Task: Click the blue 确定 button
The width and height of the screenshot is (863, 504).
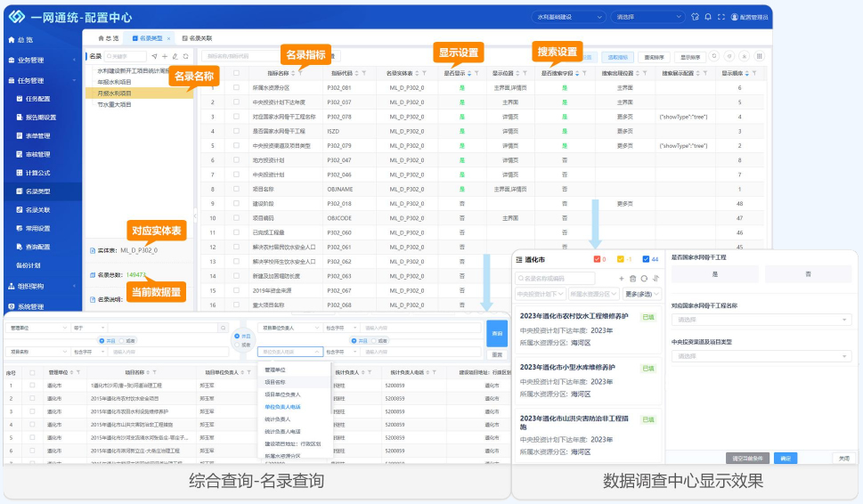Action: (x=785, y=458)
